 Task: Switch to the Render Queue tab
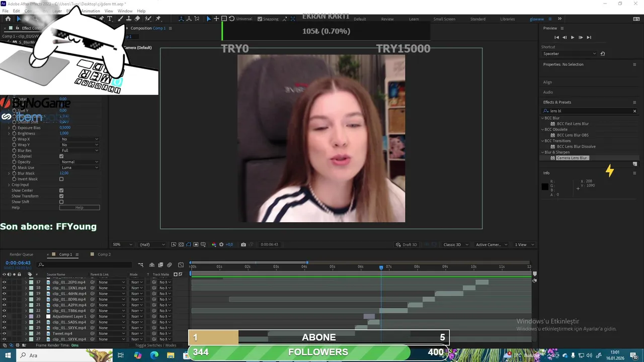point(21,254)
